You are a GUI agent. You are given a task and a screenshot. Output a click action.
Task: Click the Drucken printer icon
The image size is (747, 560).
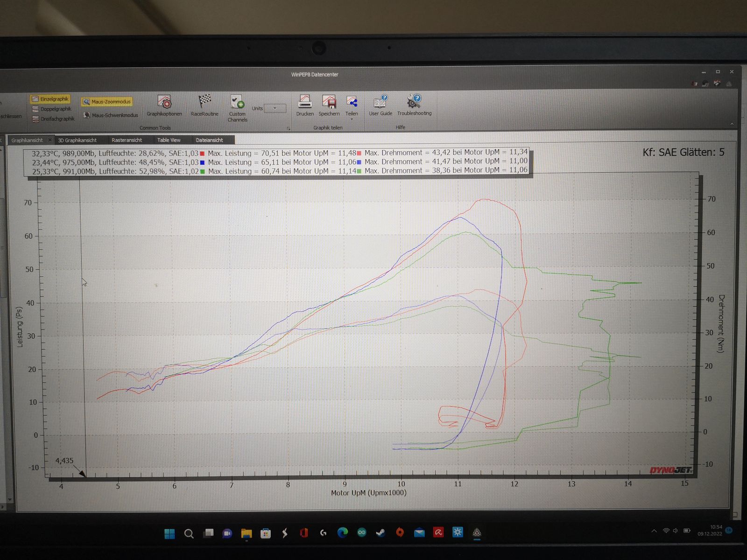click(305, 102)
